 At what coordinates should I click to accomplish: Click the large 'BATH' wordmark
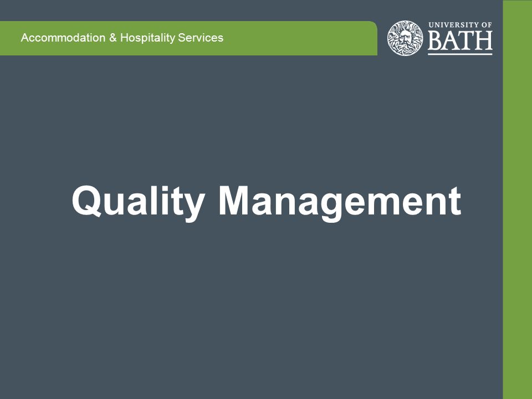pyautogui.click(x=460, y=41)
